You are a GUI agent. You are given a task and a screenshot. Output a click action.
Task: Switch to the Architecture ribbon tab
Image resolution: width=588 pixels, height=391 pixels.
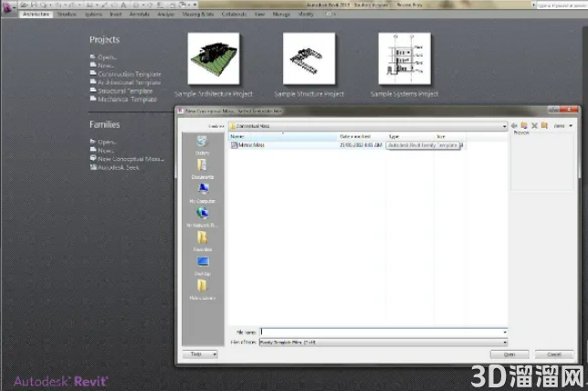(36, 15)
